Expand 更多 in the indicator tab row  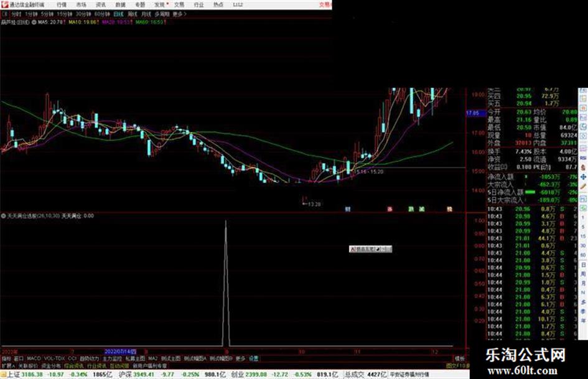pos(240,358)
